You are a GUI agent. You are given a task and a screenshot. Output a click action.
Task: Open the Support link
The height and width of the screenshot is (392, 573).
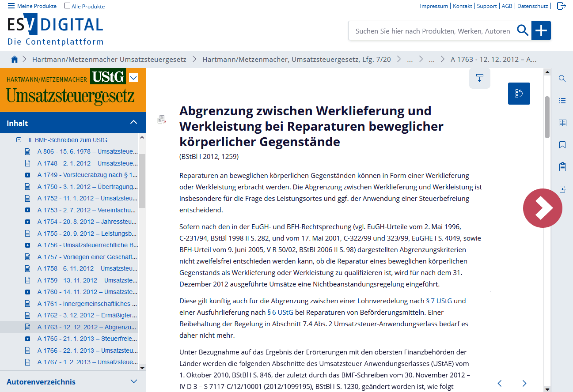tap(487, 6)
